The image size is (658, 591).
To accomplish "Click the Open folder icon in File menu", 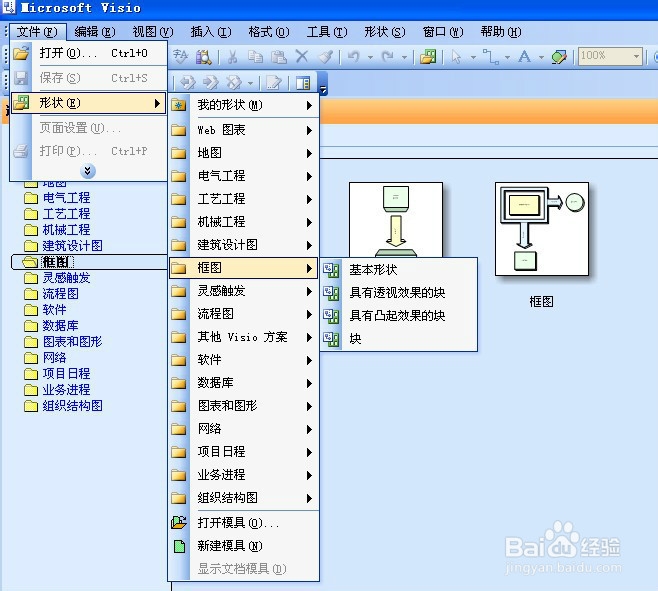I will [x=21, y=53].
